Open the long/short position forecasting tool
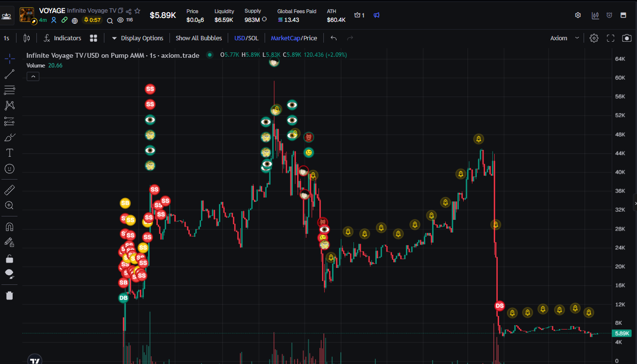 click(9, 121)
